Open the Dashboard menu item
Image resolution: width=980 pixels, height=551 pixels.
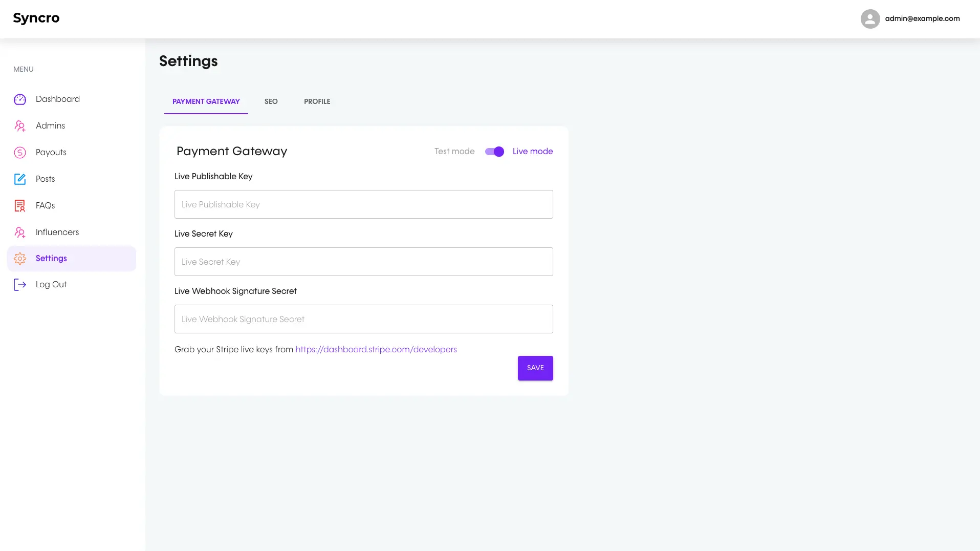point(72,99)
